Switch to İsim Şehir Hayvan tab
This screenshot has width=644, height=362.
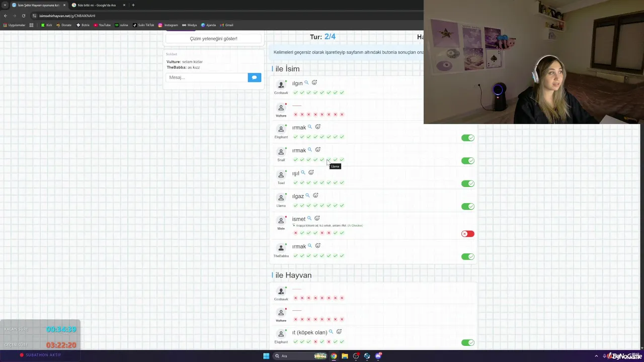pos(39,5)
